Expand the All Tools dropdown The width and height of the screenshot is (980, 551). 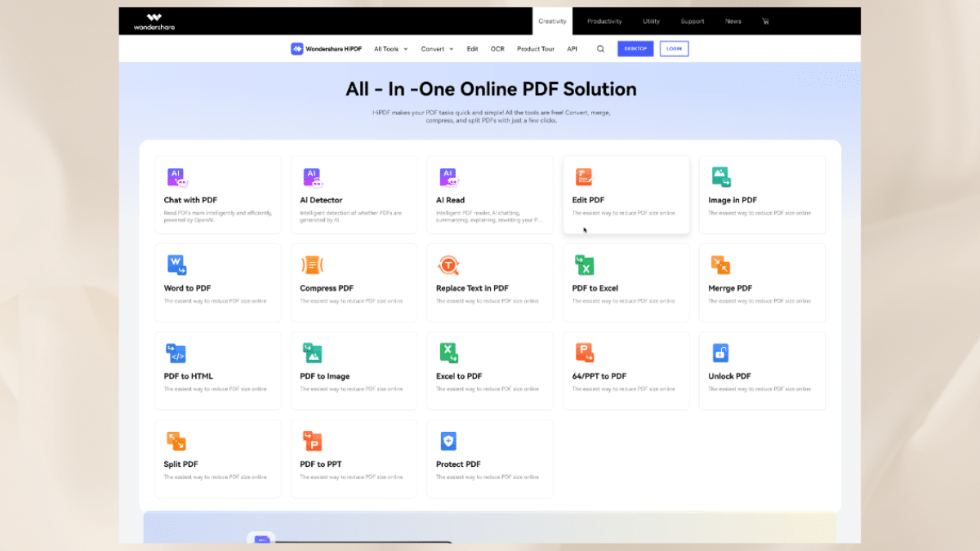pos(390,49)
